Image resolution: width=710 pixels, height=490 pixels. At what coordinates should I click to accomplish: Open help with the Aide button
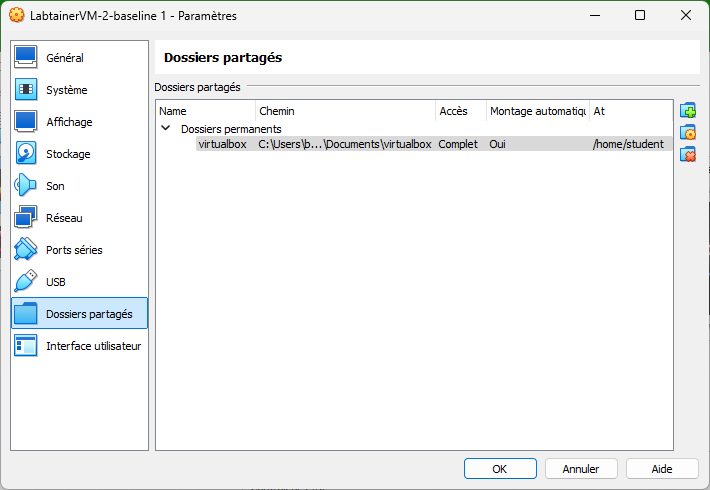[x=662, y=468]
